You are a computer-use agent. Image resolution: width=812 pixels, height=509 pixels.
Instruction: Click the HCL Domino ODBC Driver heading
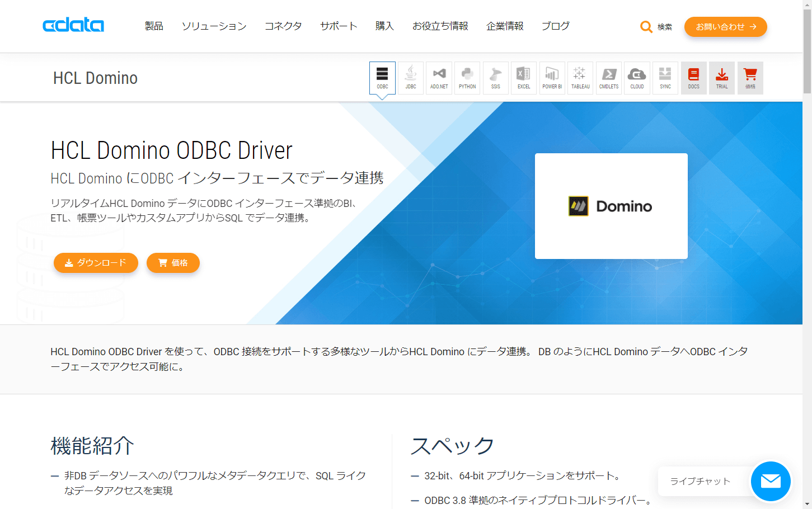click(x=171, y=150)
